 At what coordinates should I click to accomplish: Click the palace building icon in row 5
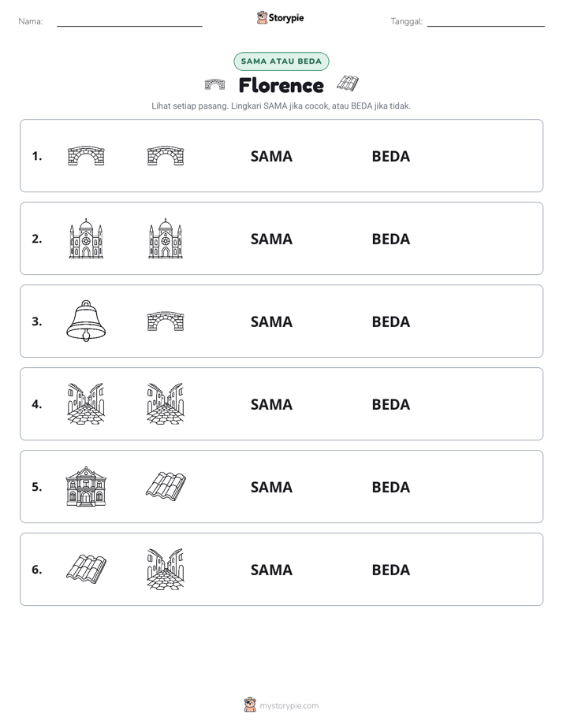coord(86,486)
